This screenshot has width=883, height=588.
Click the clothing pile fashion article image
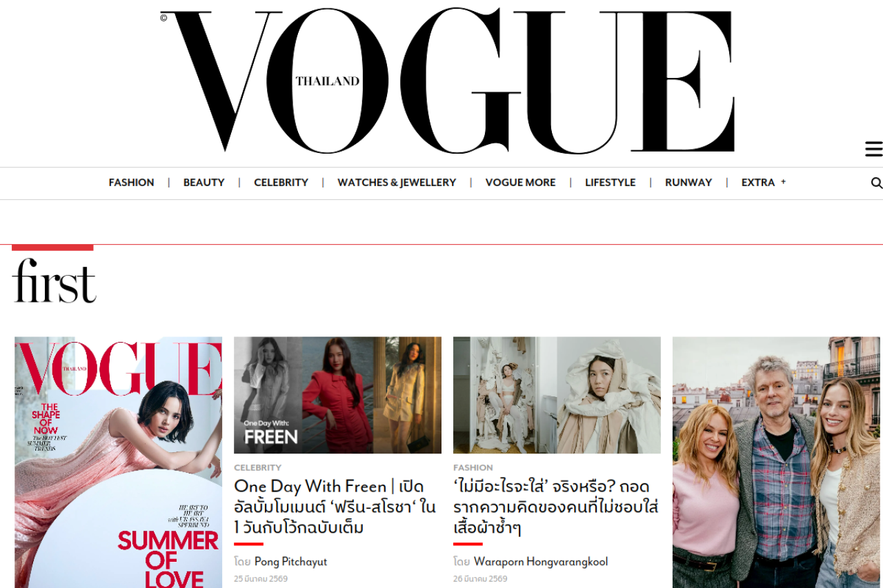point(557,395)
